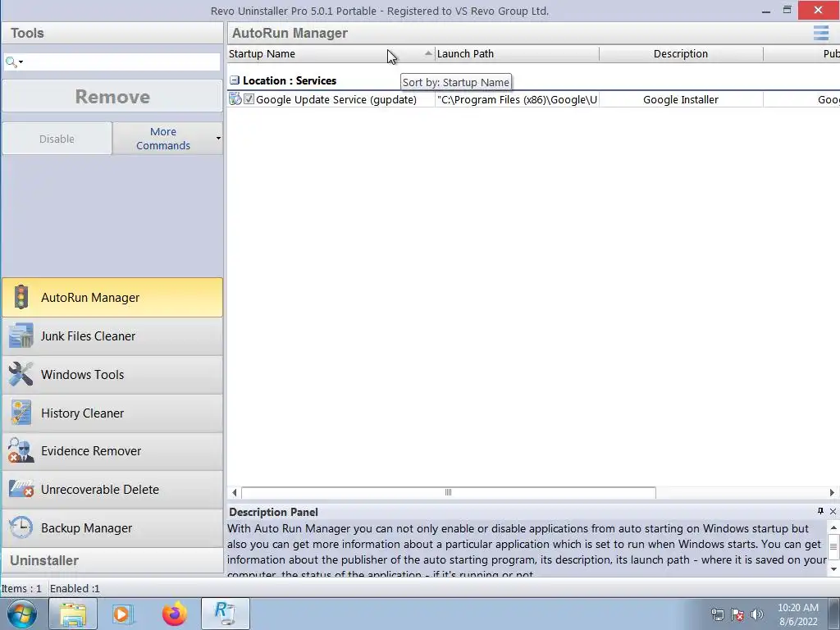Click the volume speaker tray icon
840x630 pixels.
point(756,614)
